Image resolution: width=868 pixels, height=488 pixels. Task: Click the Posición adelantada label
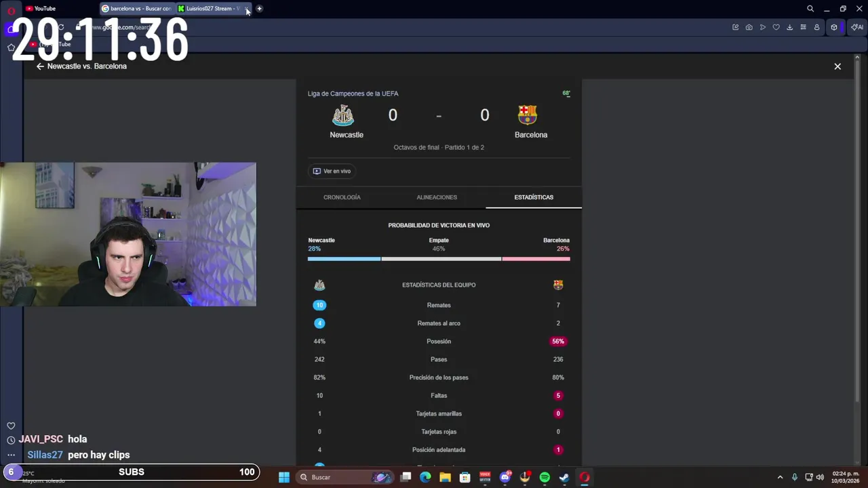tap(439, 450)
